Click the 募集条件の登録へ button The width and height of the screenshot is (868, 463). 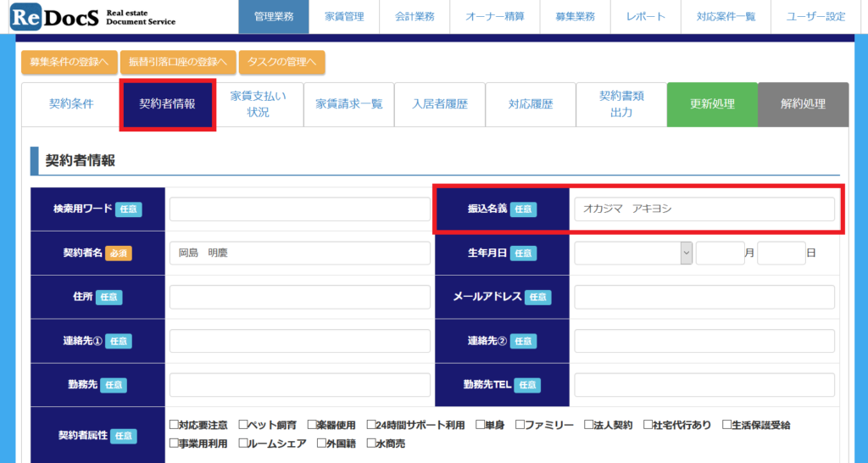pyautogui.click(x=69, y=62)
